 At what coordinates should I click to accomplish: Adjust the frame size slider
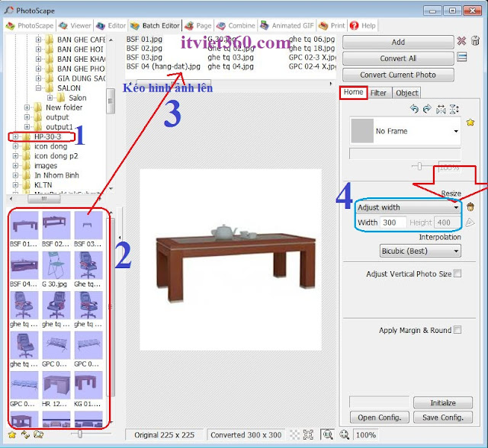coord(419,167)
